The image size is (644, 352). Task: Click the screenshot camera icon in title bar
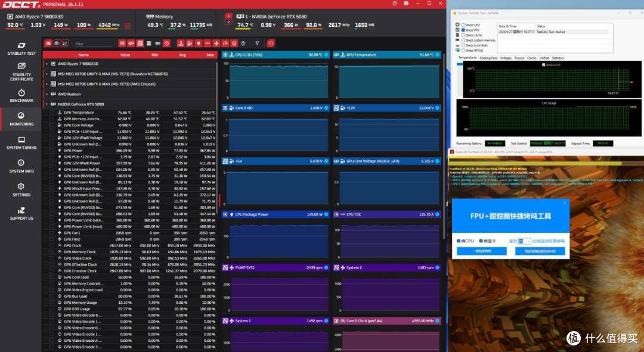click(x=406, y=4)
